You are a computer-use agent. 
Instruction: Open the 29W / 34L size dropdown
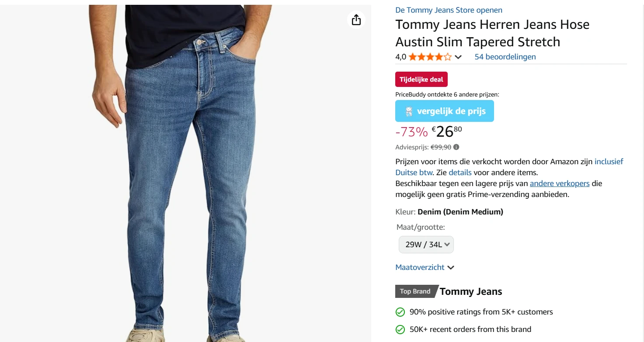click(426, 245)
